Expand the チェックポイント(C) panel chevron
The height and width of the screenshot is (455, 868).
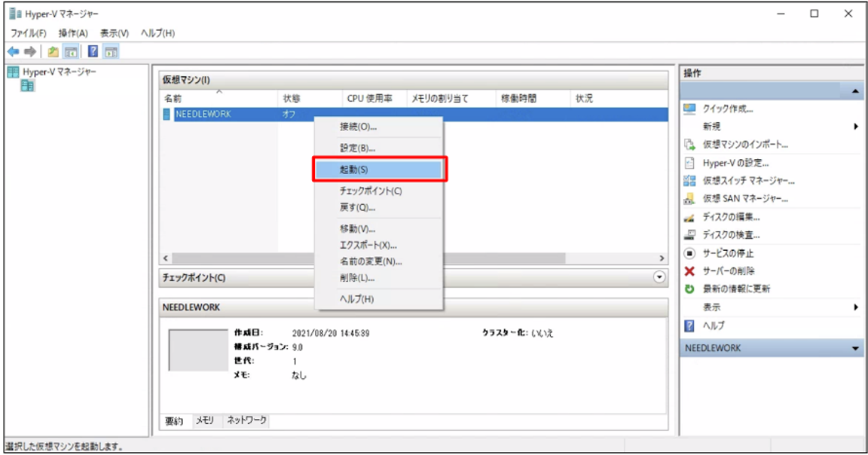tap(659, 277)
